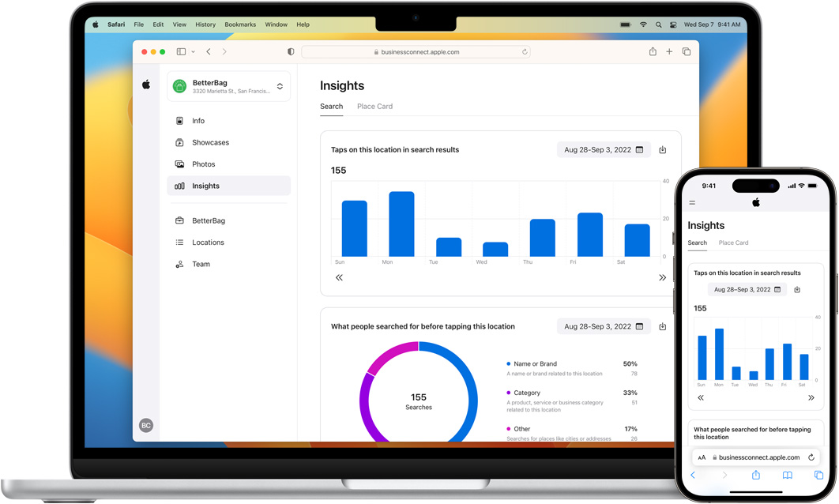Click the BC account avatar
This screenshot has height=504, width=839.
[x=145, y=426]
